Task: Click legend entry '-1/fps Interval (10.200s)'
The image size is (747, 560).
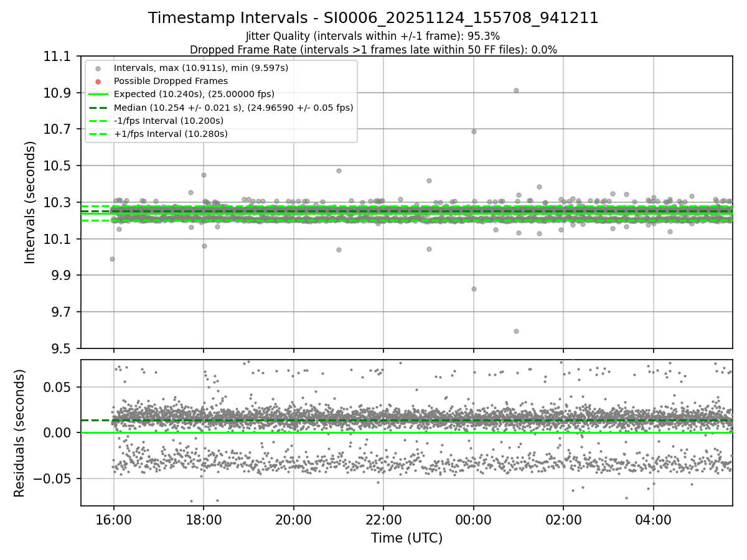Action: (169, 121)
